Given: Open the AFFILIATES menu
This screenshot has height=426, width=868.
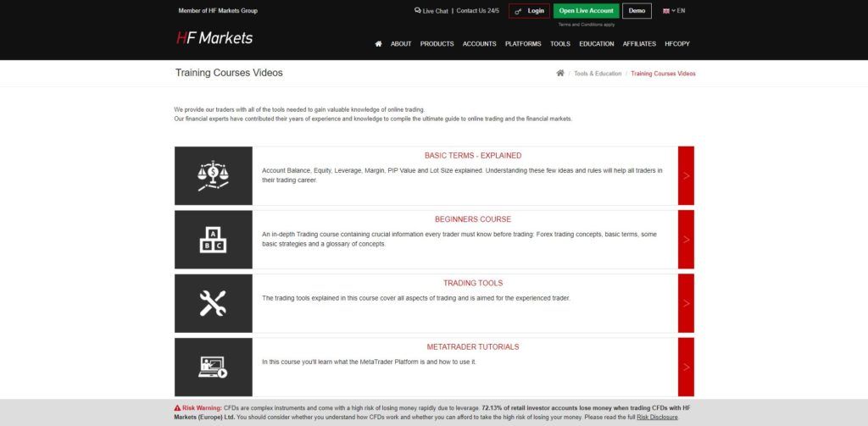Looking at the screenshot, I should (x=639, y=44).
